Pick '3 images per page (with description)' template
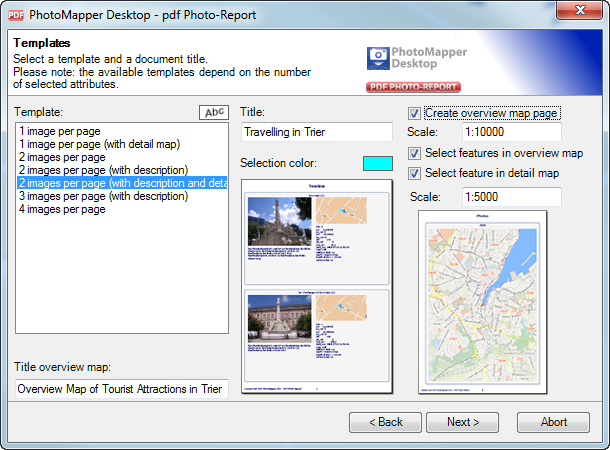610x450 pixels. coord(104,196)
